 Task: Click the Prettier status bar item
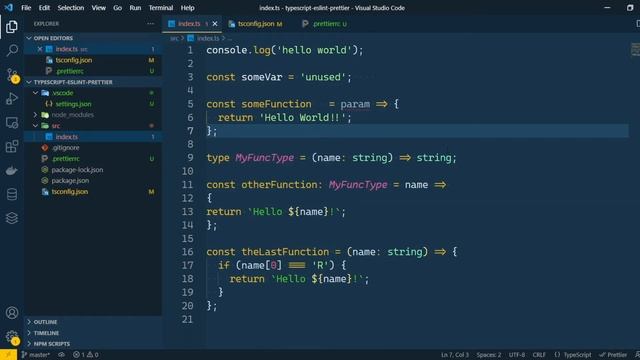coord(613,355)
